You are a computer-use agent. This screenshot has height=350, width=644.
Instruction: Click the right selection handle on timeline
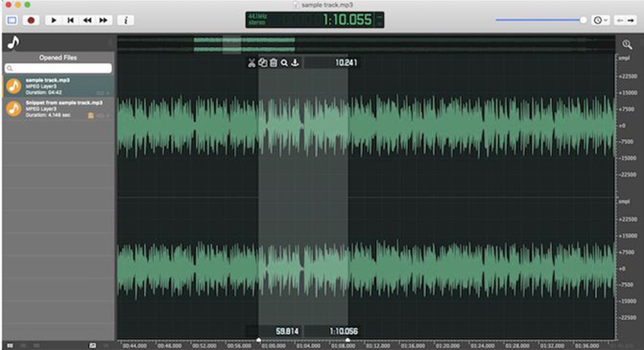tap(348, 340)
